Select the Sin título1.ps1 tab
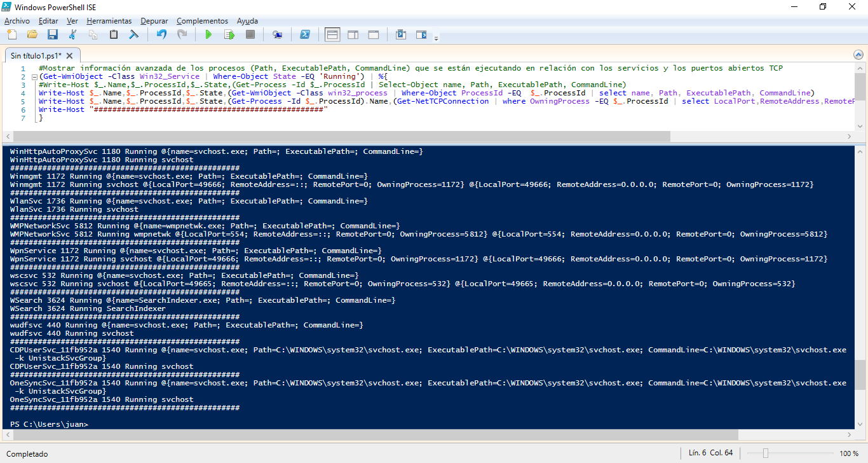868x463 pixels. pyautogui.click(x=36, y=55)
